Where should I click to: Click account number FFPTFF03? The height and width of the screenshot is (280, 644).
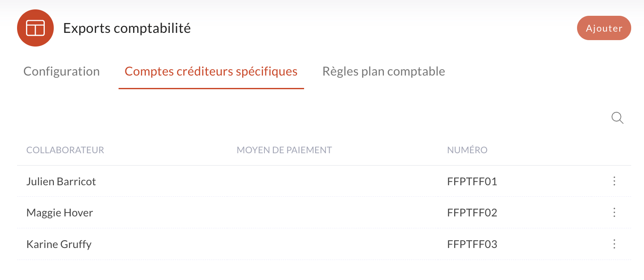click(472, 244)
